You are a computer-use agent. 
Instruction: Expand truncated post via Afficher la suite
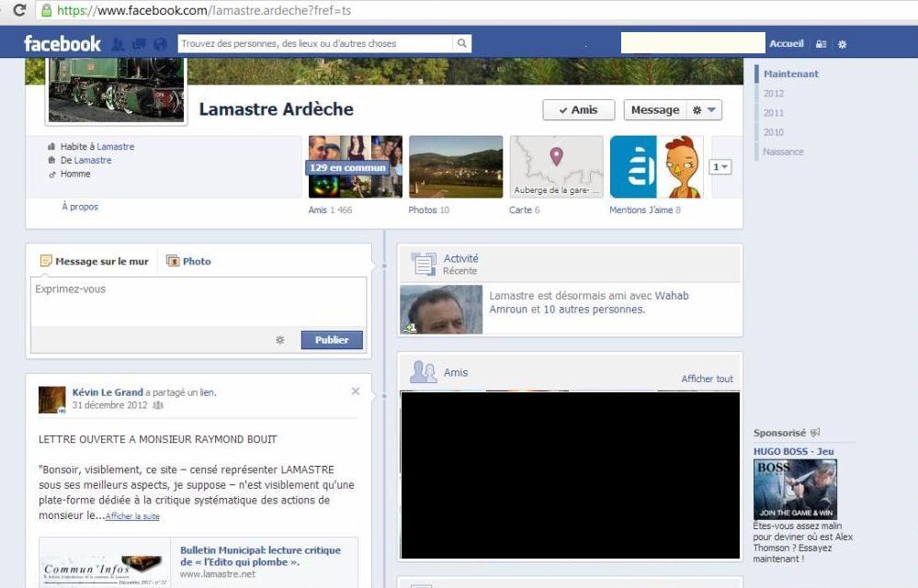132,516
